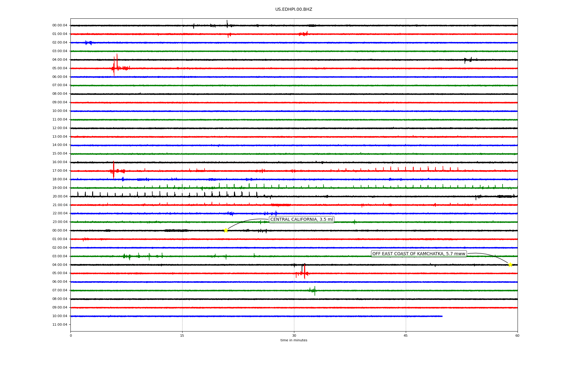Click the 60 minute x-axis tick label

point(517,335)
